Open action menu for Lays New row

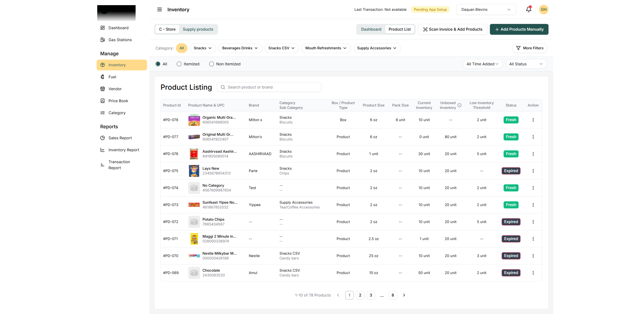(x=533, y=171)
